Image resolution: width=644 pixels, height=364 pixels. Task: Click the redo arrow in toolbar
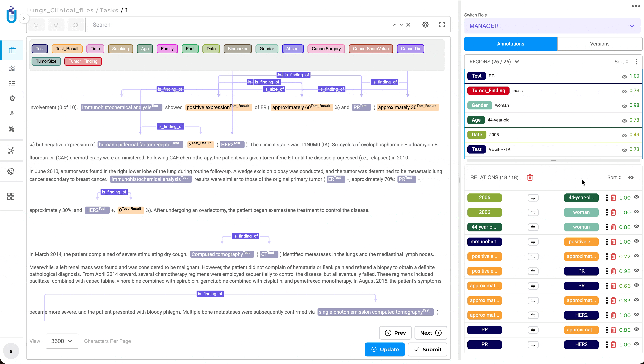click(56, 25)
